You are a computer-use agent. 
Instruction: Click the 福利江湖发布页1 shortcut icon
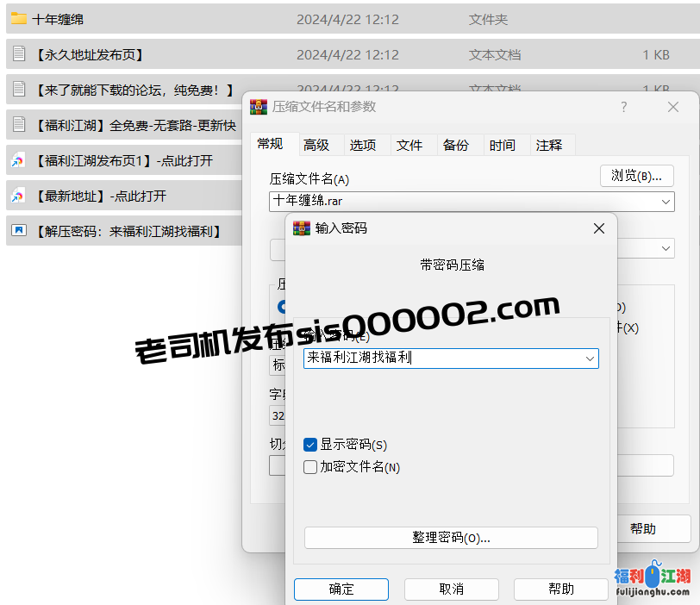coord(19,160)
